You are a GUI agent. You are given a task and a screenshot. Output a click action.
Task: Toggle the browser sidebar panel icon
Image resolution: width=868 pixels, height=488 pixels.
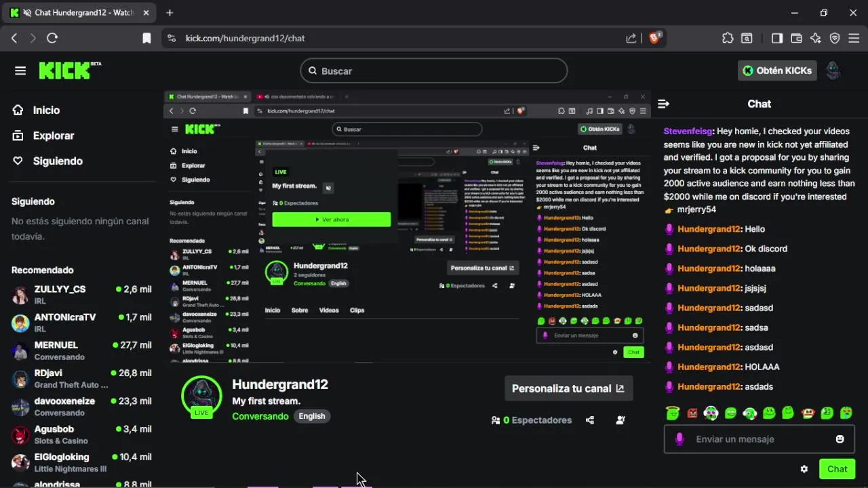coord(777,38)
